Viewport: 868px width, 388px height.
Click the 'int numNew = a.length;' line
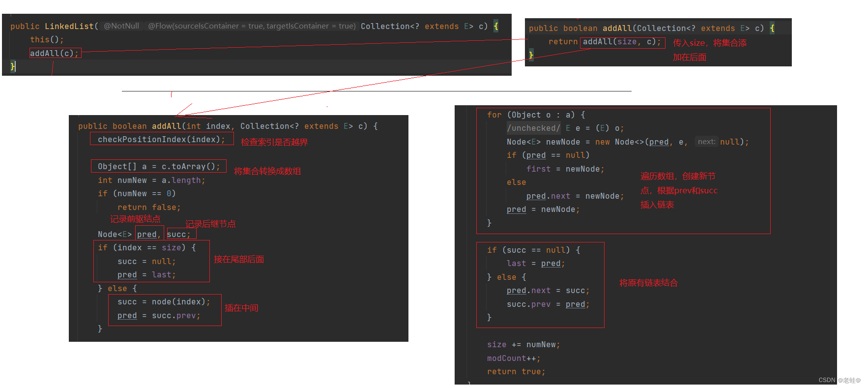coord(151,180)
